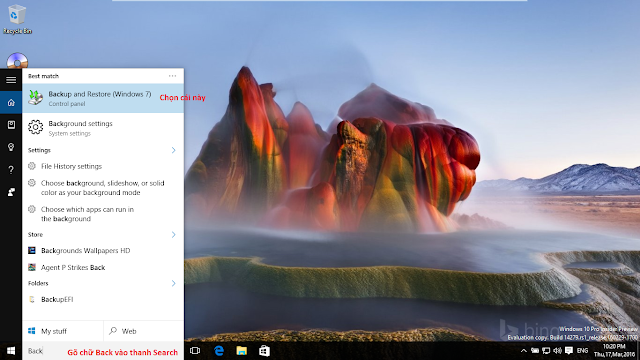Viewport: 640px width, 360px height.
Task: Click the Folders category header
Action: [x=38, y=283]
